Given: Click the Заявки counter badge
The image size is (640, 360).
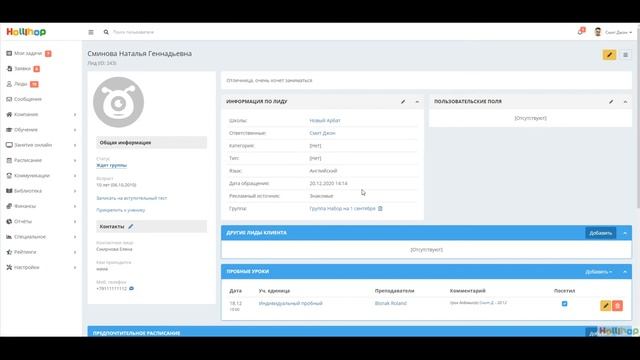Looking at the screenshot, I should coord(37,69).
